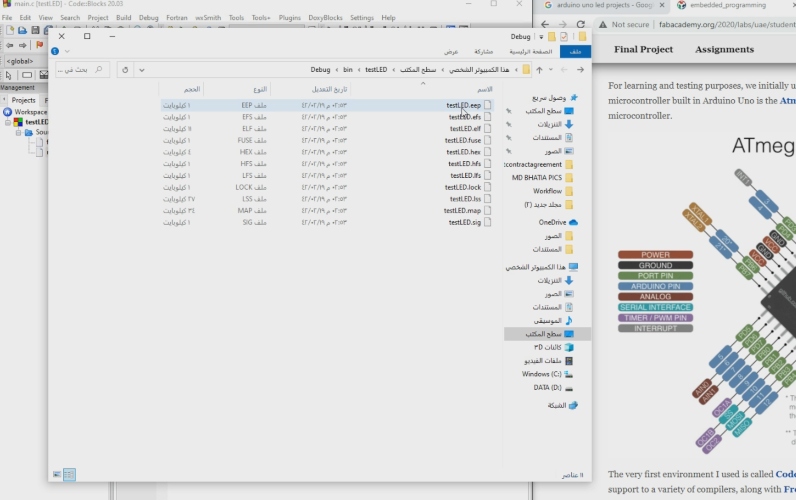Open the عرض (View) ribbon tab
This screenshot has width=796, height=500.
(x=451, y=51)
